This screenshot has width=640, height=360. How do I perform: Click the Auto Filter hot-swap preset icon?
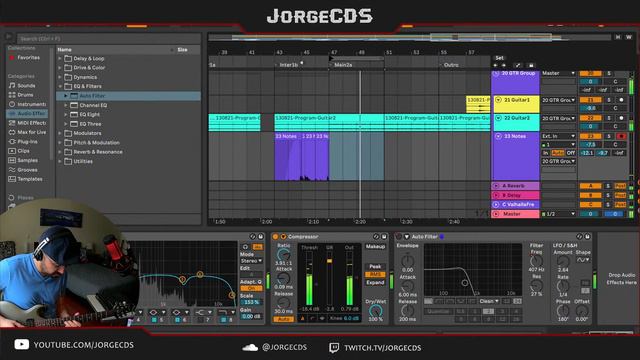(579, 236)
